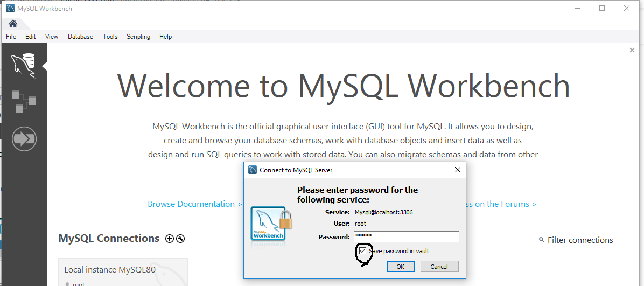Open the Models sidebar icon

click(x=23, y=101)
